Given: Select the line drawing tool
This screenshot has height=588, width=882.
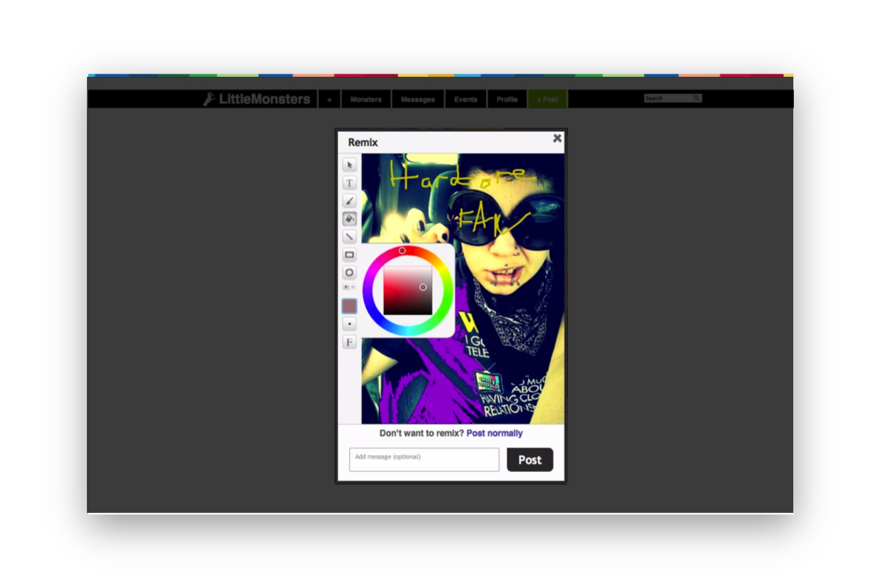Looking at the screenshot, I should click(349, 237).
